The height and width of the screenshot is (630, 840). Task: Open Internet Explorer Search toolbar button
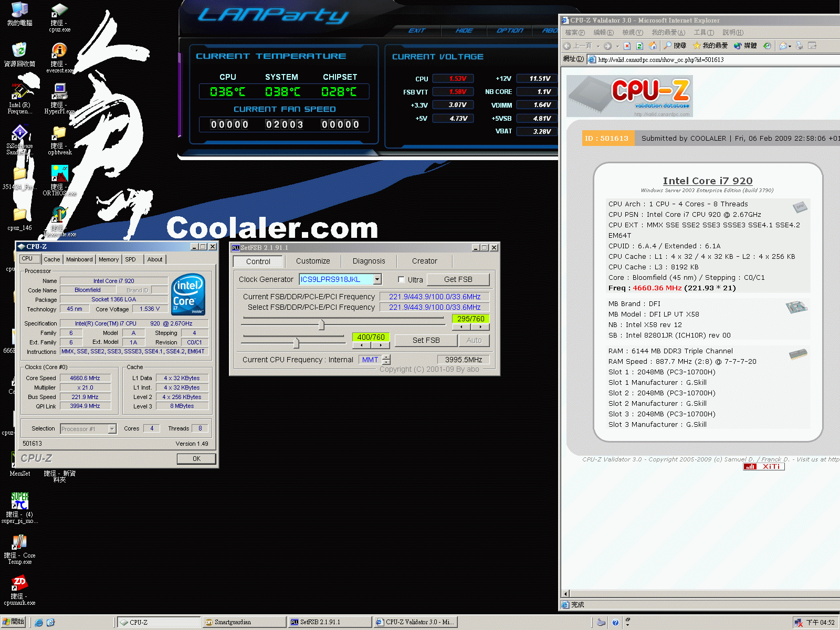pyautogui.click(x=675, y=46)
